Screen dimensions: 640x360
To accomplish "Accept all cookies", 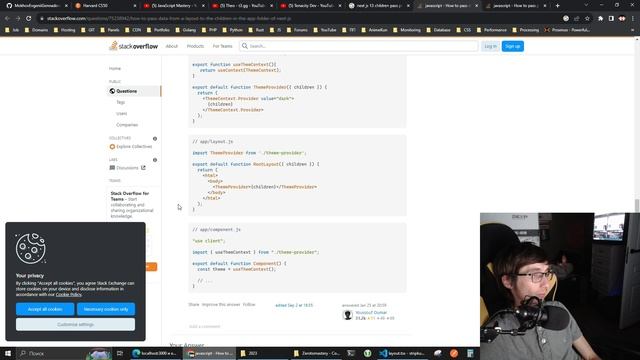I will coord(45,309).
